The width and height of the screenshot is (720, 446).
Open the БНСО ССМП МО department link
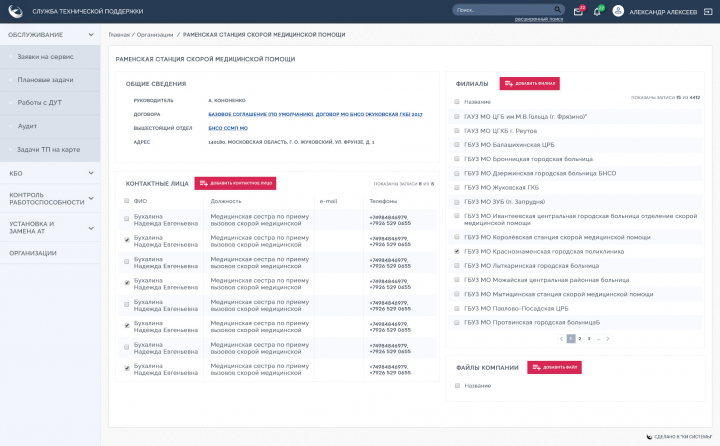pos(228,128)
